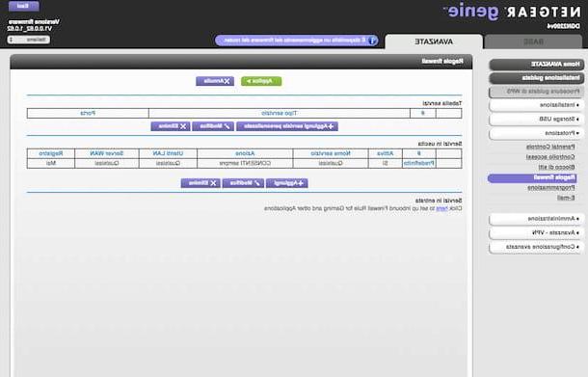Expand the Installazione sidebar section
This screenshot has height=377, width=588.
click(x=536, y=105)
